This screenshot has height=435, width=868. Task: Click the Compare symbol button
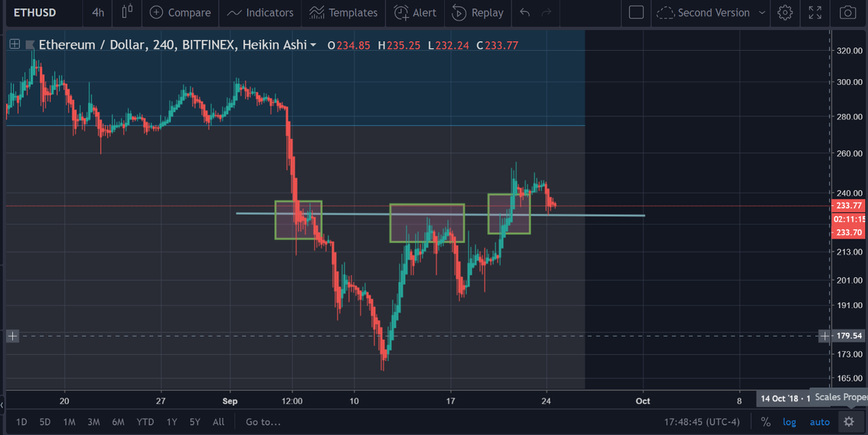[180, 12]
